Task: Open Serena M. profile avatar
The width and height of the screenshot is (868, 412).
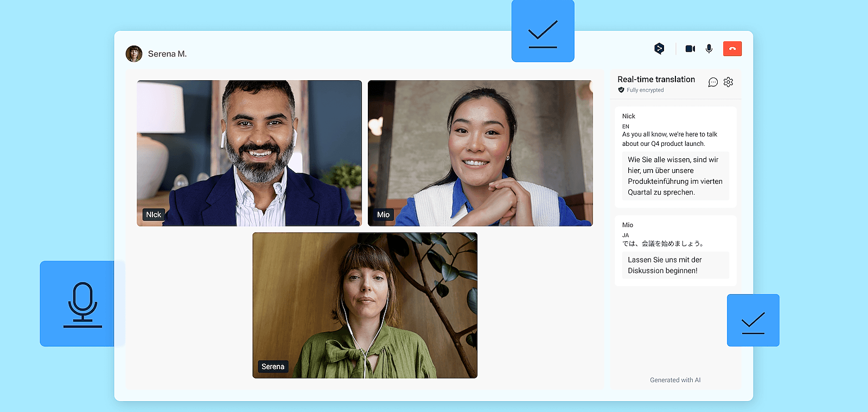Action: pos(134,54)
